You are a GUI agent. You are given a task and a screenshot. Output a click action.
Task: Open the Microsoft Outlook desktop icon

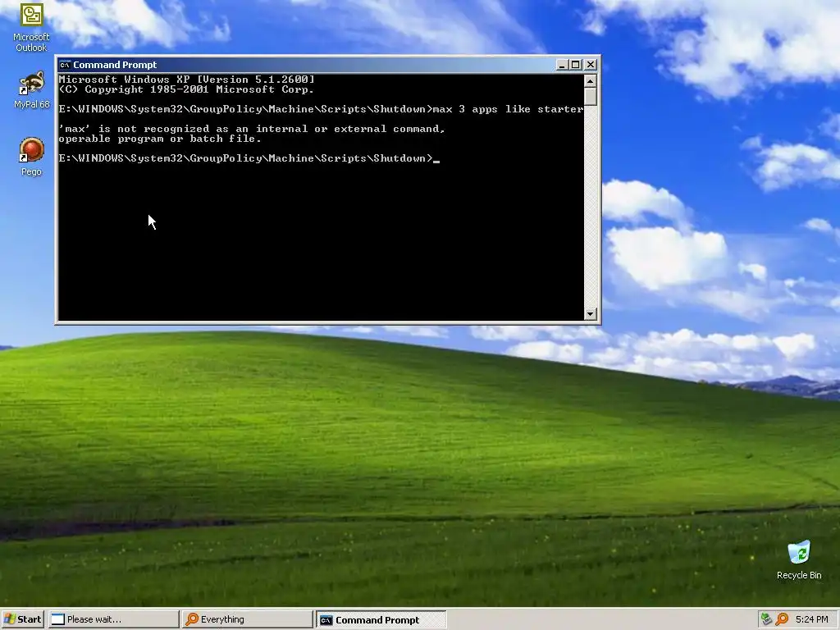click(x=31, y=27)
